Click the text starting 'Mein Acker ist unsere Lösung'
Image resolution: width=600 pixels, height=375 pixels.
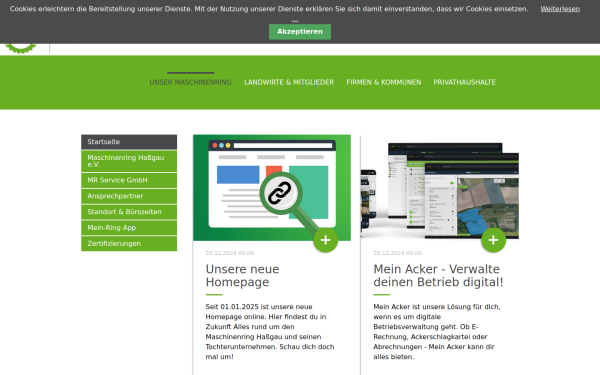[x=437, y=332]
